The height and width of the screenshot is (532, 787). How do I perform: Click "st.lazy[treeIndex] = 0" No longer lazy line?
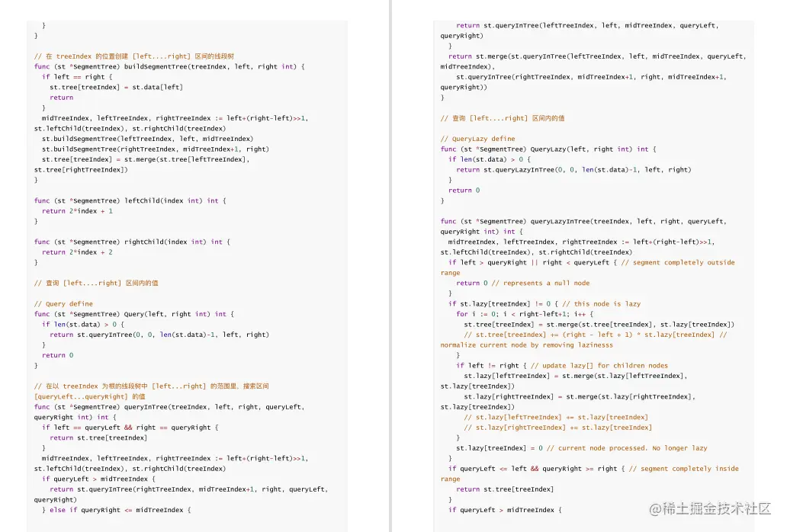pyautogui.click(x=582, y=448)
